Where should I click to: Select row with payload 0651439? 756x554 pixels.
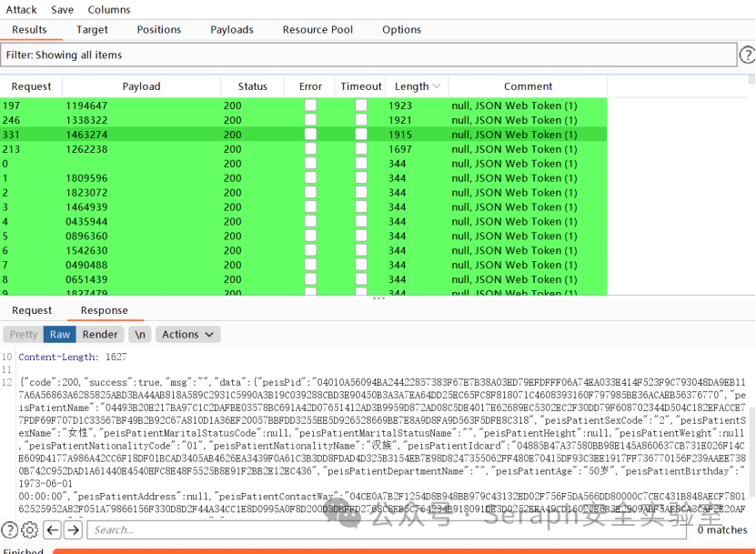[x=303, y=278]
